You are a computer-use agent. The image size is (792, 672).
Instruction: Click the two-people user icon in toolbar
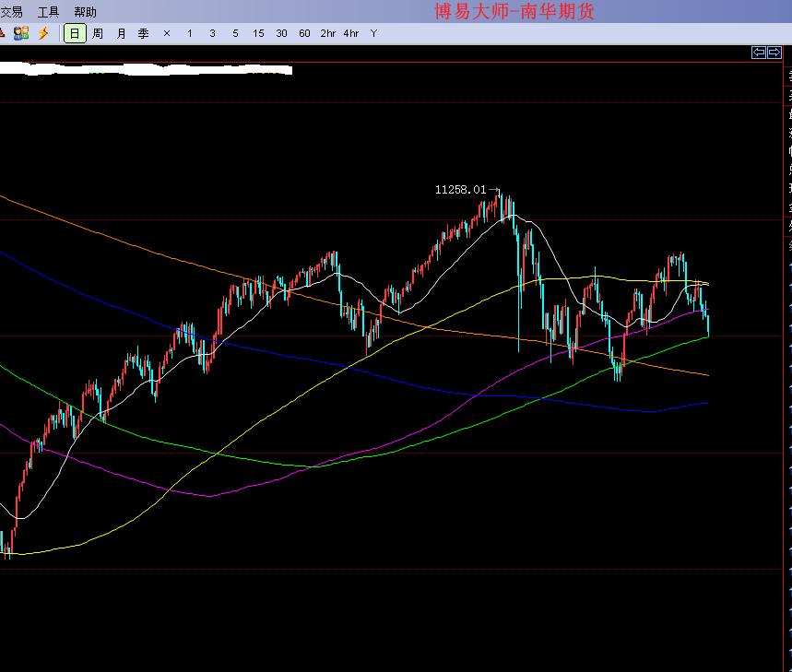[x=22, y=33]
